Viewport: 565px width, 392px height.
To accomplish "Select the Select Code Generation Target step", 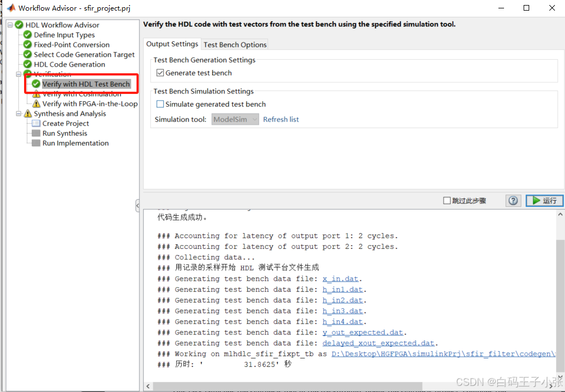I will coord(84,54).
